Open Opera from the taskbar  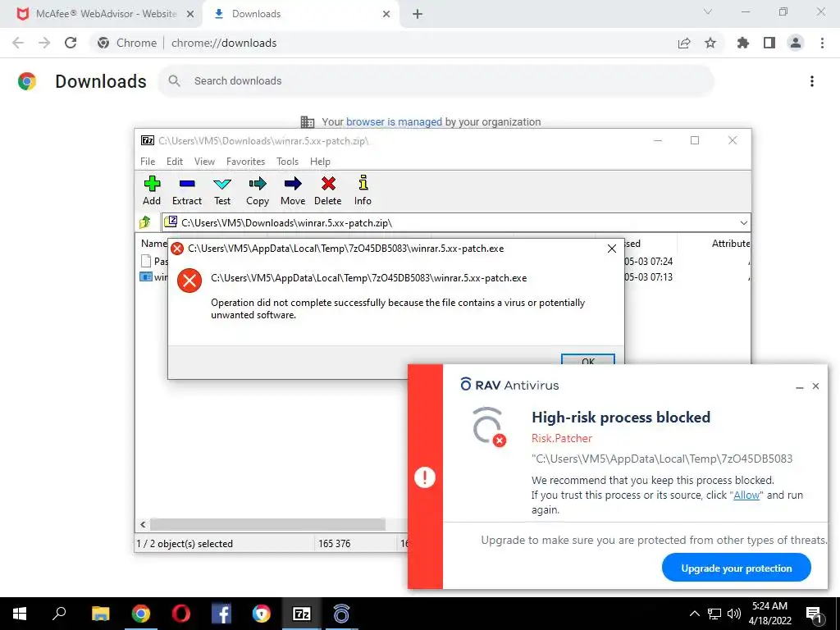[x=181, y=614]
